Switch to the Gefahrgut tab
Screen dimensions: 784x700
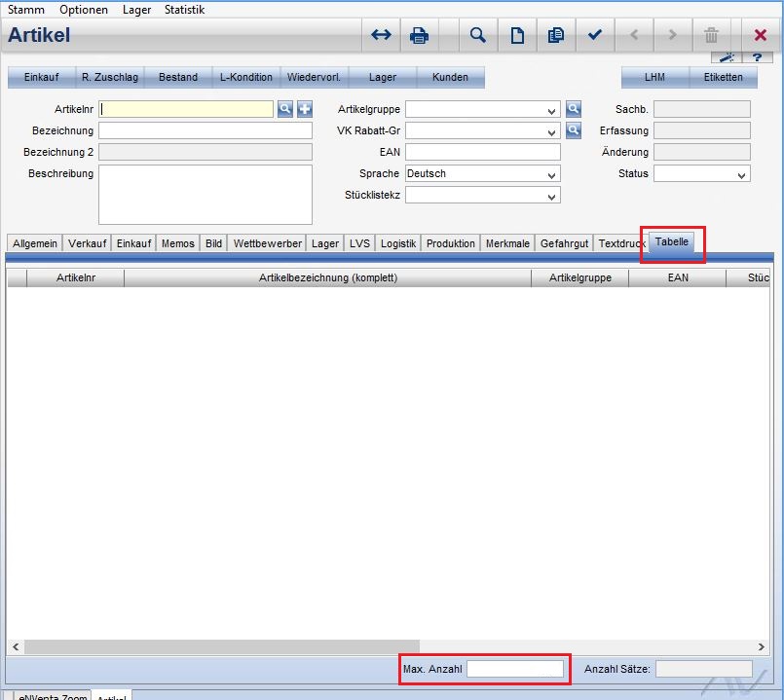point(565,243)
